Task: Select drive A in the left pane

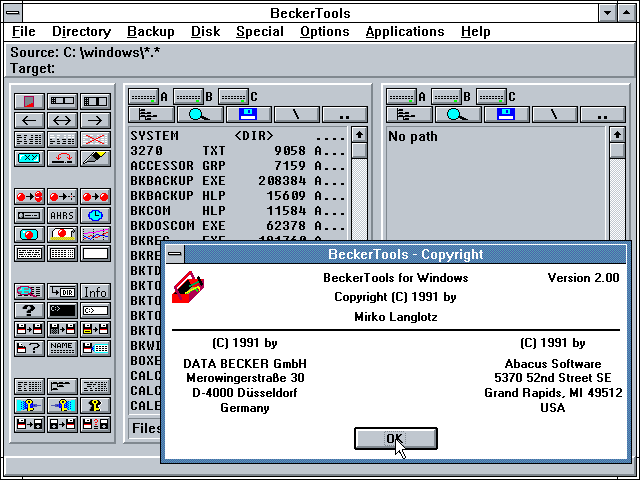Action: coord(143,97)
